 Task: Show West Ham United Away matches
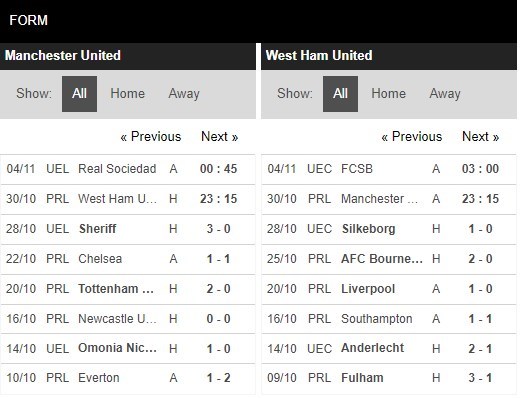445,94
